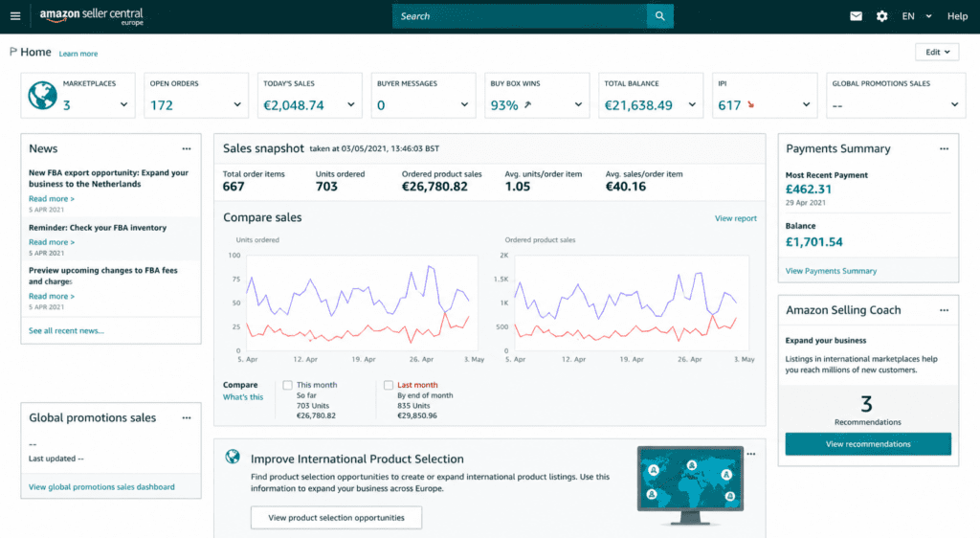980x538 pixels.
Task: Open the hamburger navigation menu
Action: point(15,16)
